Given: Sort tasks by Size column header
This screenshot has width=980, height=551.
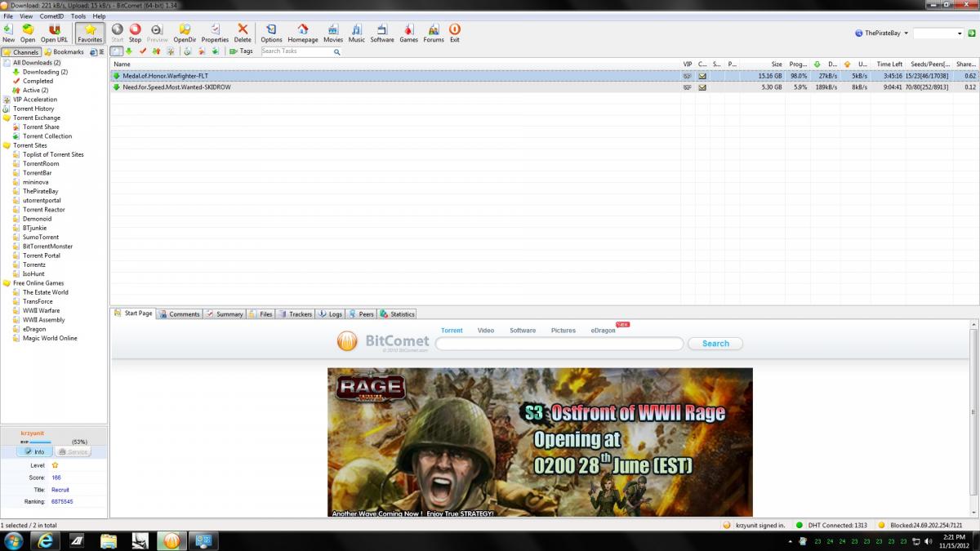Looking at the screenshot, I should pos(763,64).
